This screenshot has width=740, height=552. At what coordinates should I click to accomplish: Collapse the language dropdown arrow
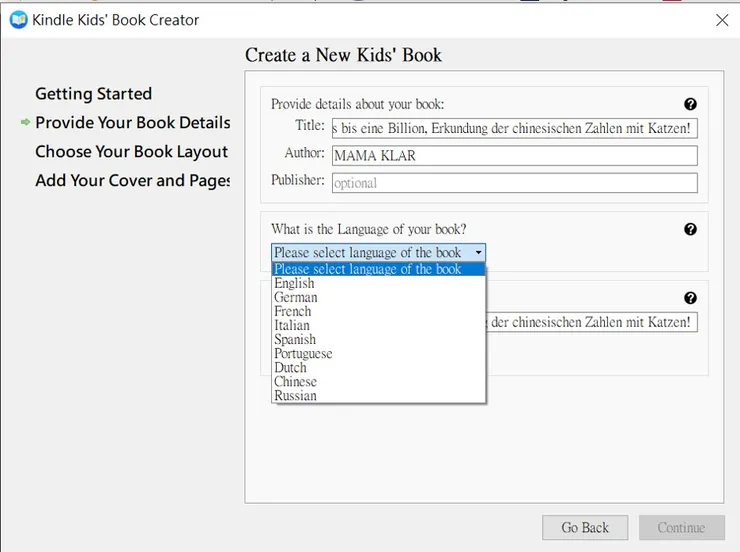pyautogui.click(x=479, y=253)
